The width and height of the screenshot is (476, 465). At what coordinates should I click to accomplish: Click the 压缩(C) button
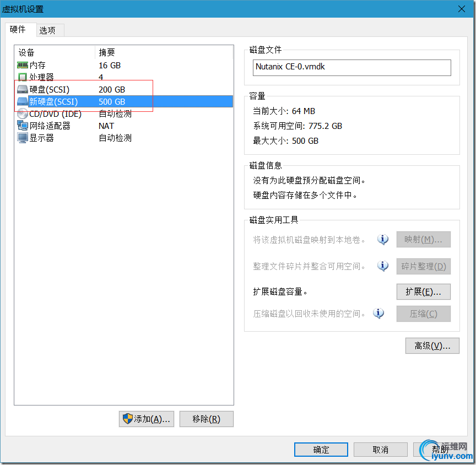423,313
